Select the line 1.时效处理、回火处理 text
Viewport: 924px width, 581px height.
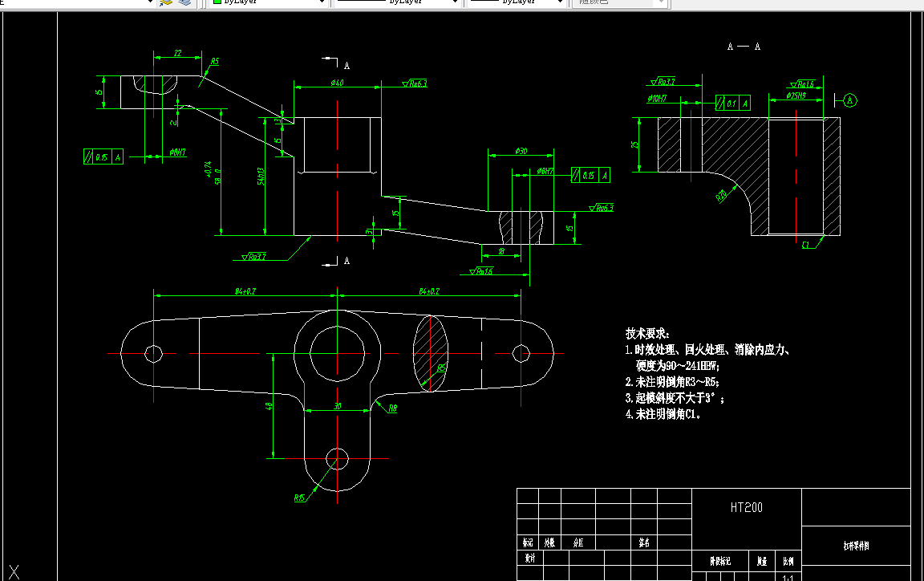tap(707, 350)
